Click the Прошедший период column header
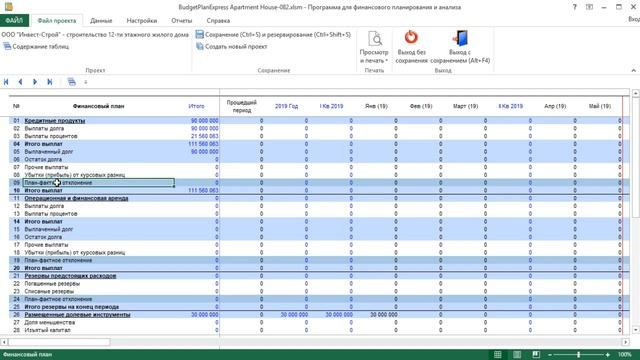Screen dimensions: 640x360 [x=242, y=106]
